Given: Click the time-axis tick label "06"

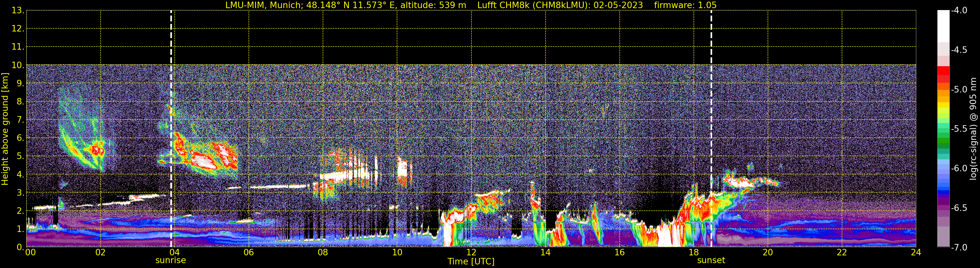Looking at the screenshot, I should 248,253.
